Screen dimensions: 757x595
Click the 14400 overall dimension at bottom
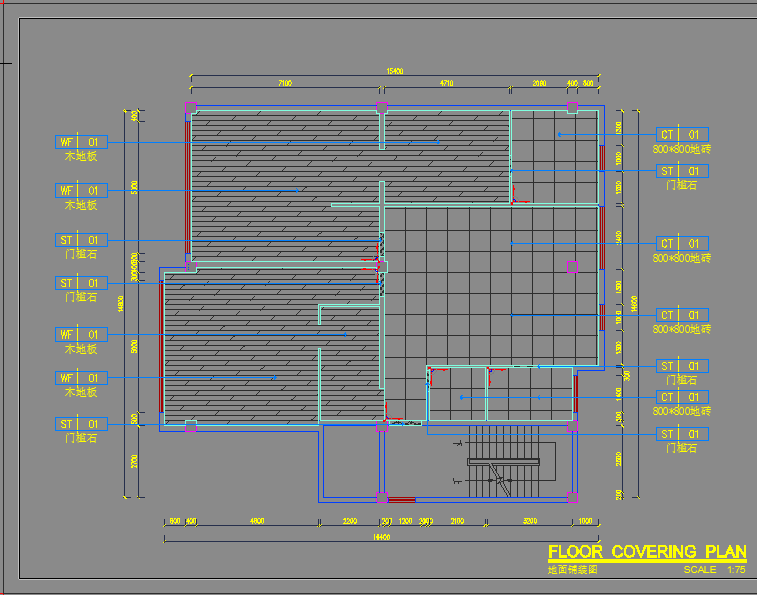pos(381,538)
